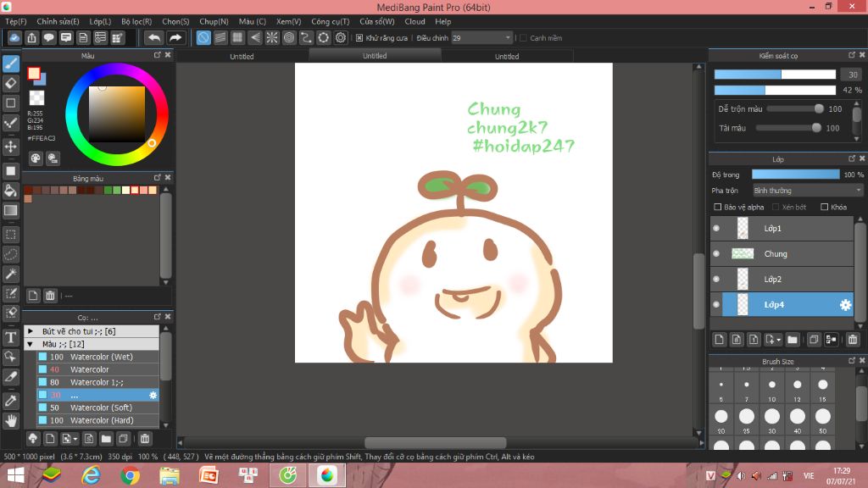Check the Khóa lock checkbox
868x488 pixels.
coord(824,207)
